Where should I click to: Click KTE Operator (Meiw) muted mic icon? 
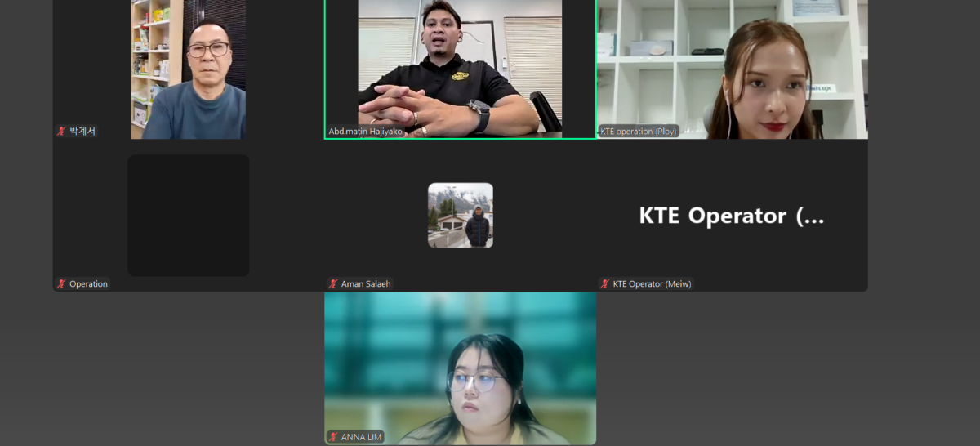[605, 284]
